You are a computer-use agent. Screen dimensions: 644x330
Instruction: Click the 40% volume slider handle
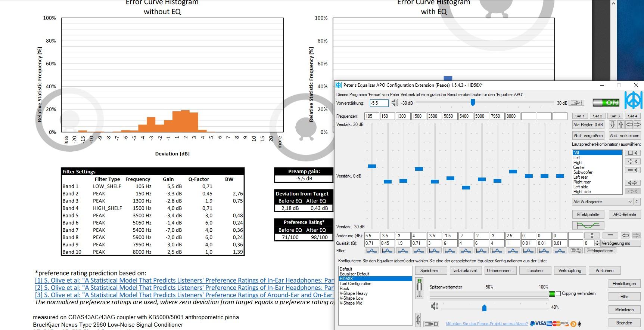click(484, 308)
